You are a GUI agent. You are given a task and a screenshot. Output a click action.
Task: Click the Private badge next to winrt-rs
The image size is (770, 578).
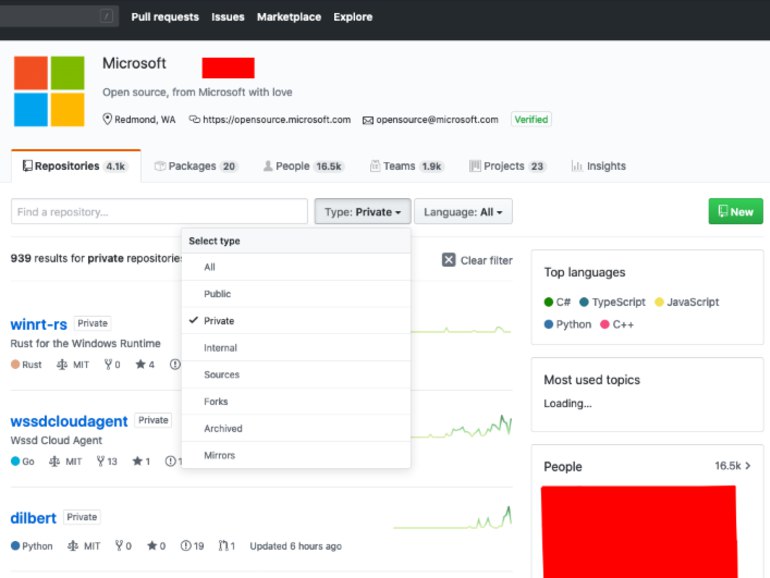[x=92, y=323]
